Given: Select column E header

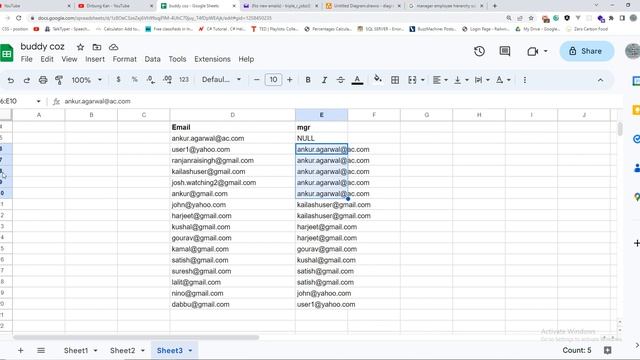Looking at the screenshot, I should [x=322, y=115].
